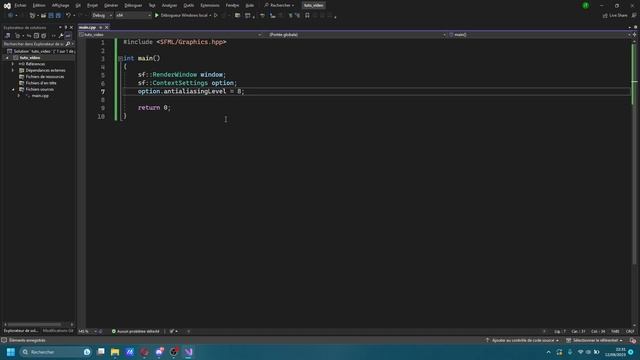Open the x64 platform dropdown

click(133, 16)
